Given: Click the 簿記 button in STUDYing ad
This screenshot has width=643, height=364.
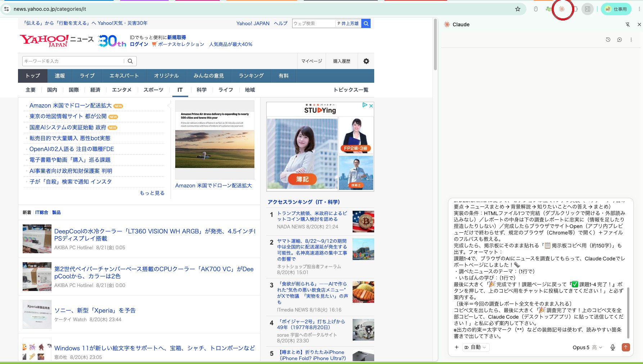Looking at the screenshot, I should (302, 179).
